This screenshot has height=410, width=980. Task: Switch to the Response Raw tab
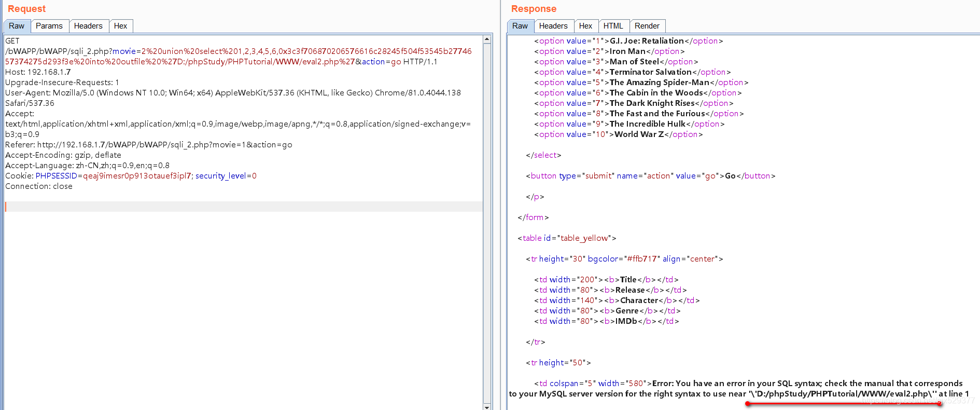520,26
